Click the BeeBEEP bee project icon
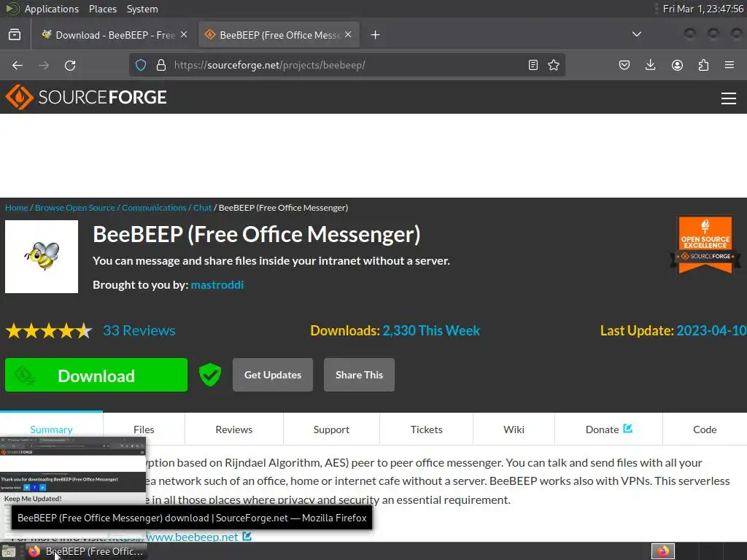The width and height of the screenshot is (747, 560). (42, 257)
